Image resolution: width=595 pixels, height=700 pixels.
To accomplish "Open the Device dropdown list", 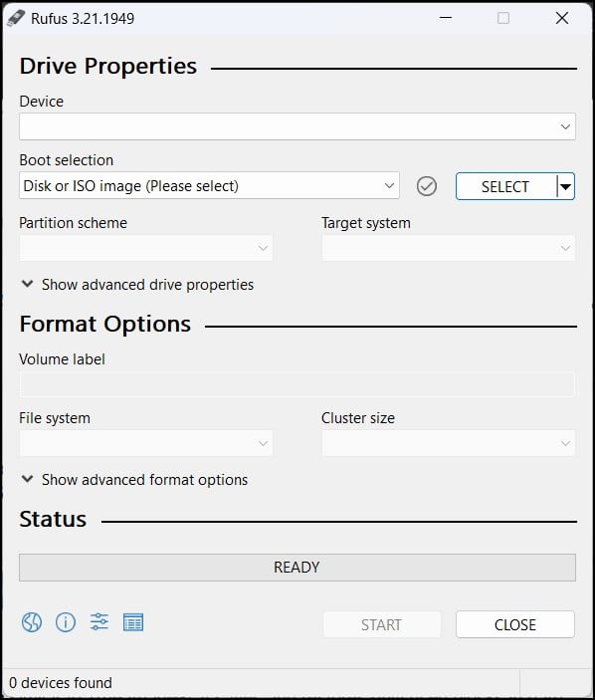I will coord(297,126).
